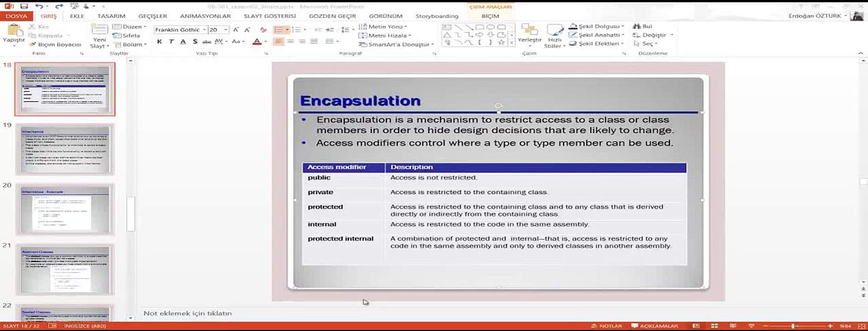Click NOTLAR in the status bar
868x331 pixels.
click(x=606, y=326)
